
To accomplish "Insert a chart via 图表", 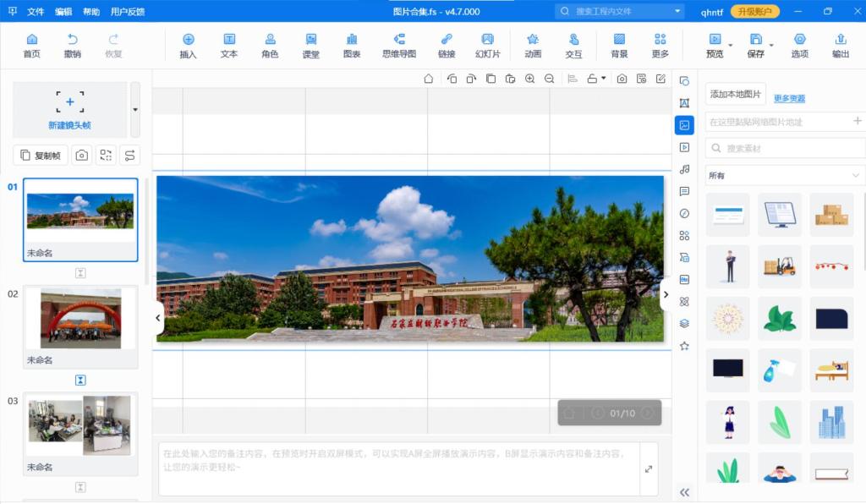I will pos(352,46).
